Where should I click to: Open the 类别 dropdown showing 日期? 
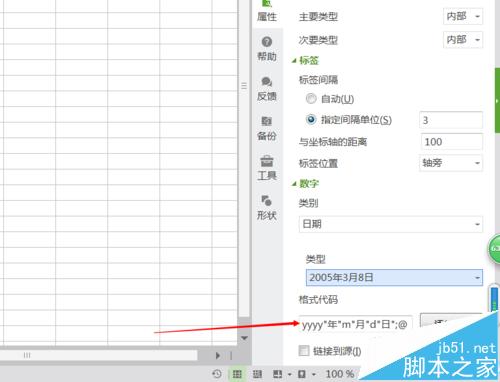(x=391, y=224)
